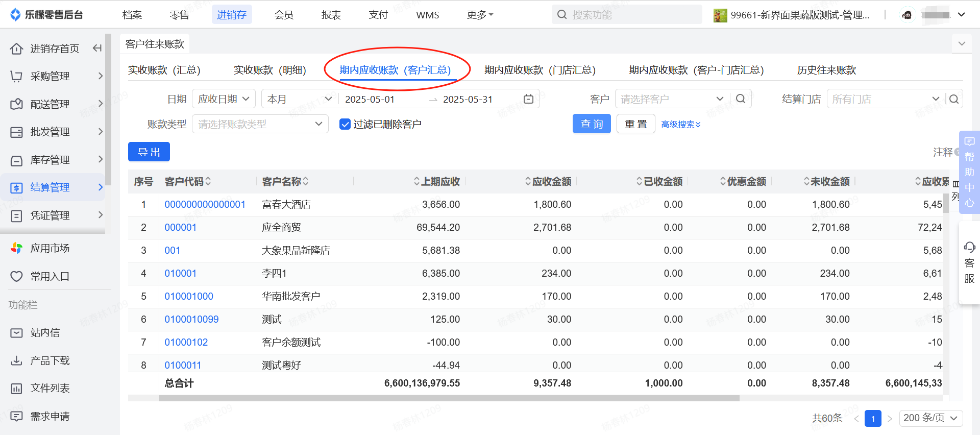Click the horizontal table scrollbar

449,398
